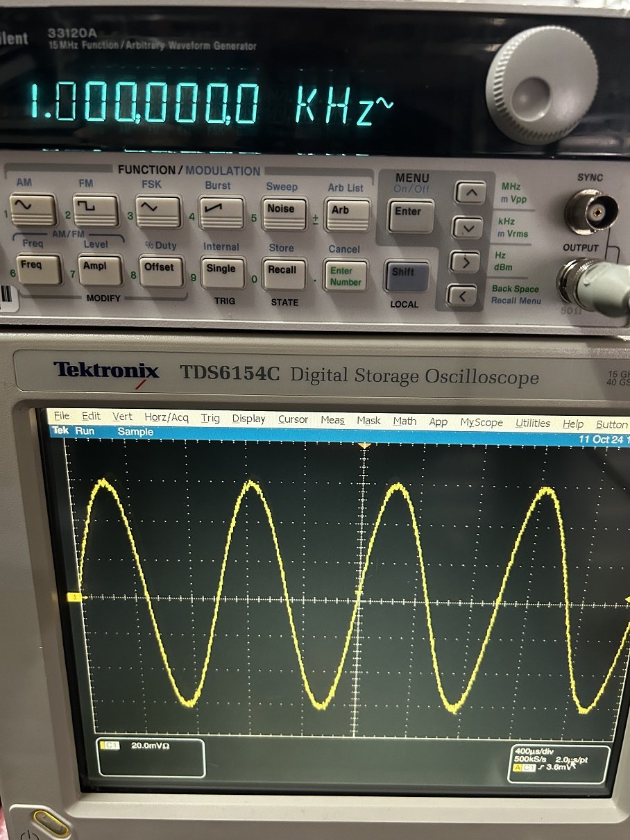This screenshot has height=840, width=630.
Task: Select the Noise function key
Action: pos(284,213)
